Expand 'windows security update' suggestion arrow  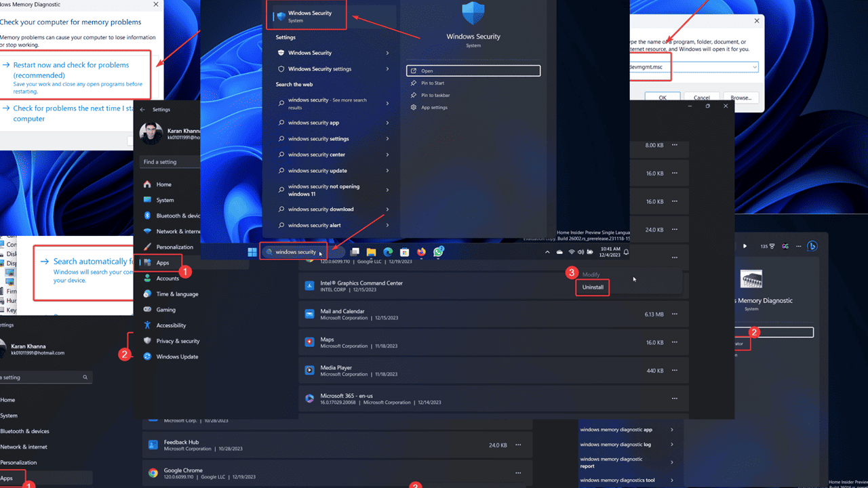point(388,171)
